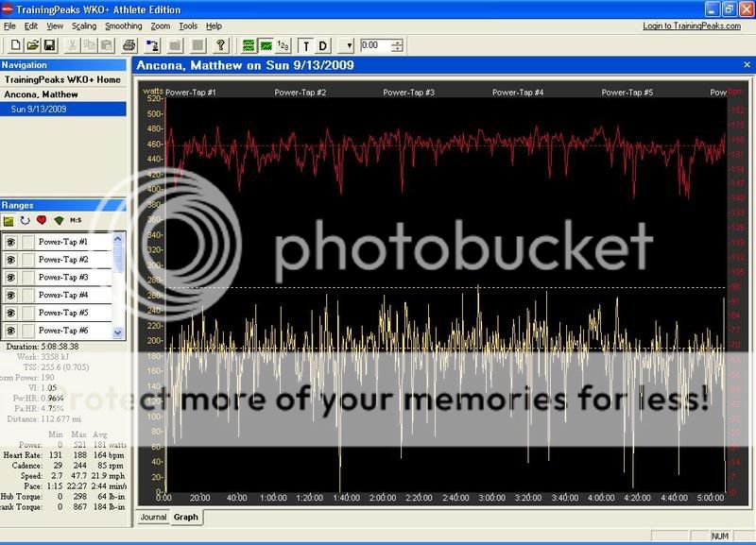Viewport: 756px width, 545px height.
Task: Click the Cut scissors icon
Action: coord(72,45)
